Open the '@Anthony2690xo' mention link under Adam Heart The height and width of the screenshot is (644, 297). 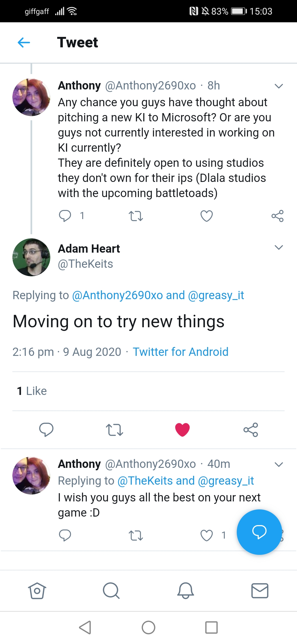click(x=117, y=295)
